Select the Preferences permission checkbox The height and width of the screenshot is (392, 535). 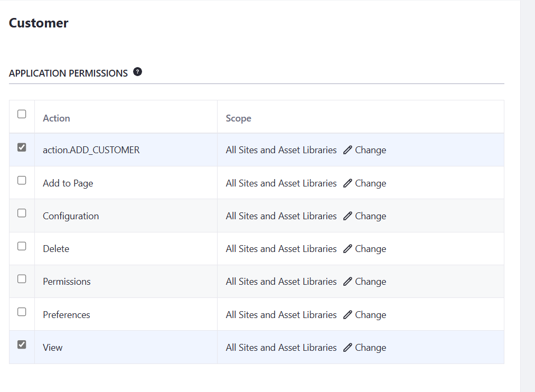coord(22,312)
